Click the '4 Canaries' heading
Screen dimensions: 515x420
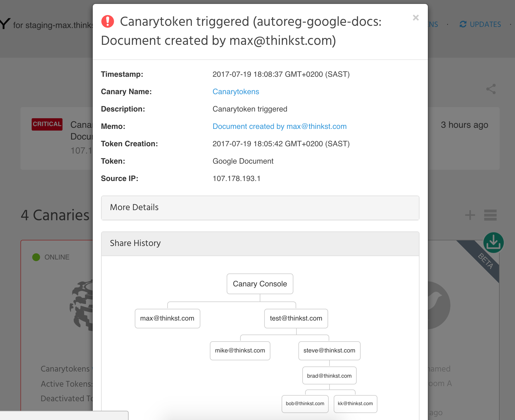click(55, 215)
